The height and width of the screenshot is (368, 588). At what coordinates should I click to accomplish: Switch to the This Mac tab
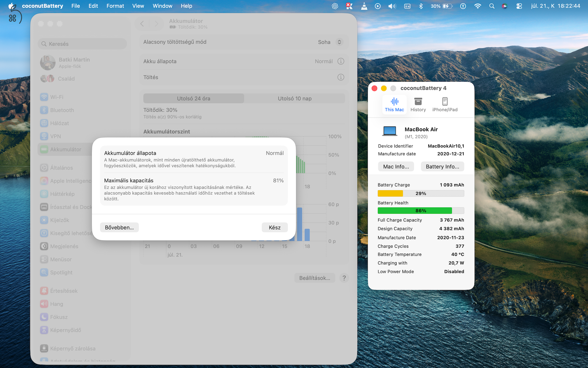(394, 105)
